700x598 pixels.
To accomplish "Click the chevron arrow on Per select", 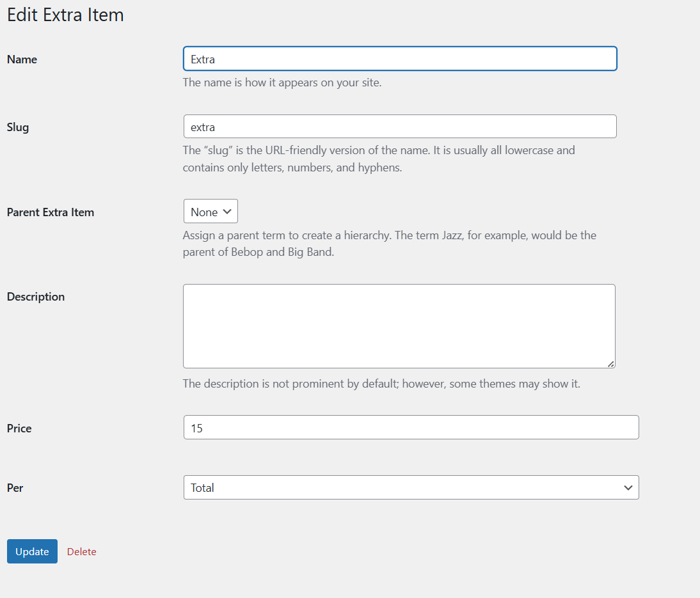I will [628, 488].
